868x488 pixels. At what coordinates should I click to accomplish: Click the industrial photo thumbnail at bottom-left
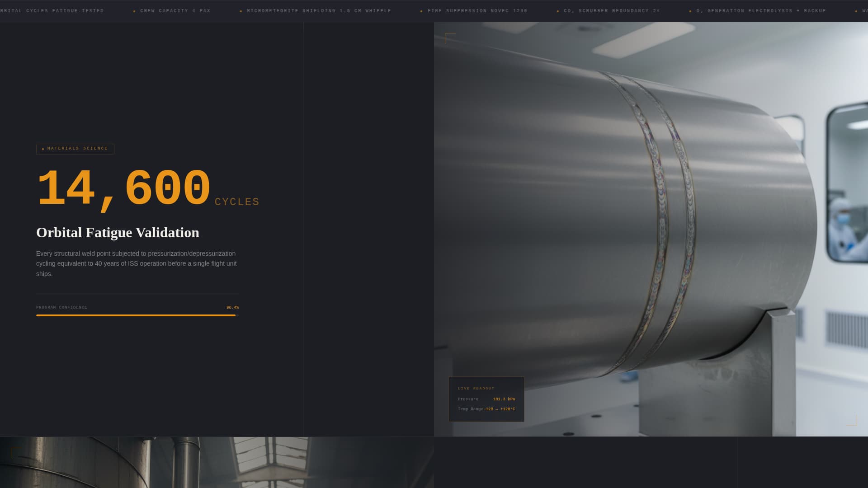click(x=217, y=463)
